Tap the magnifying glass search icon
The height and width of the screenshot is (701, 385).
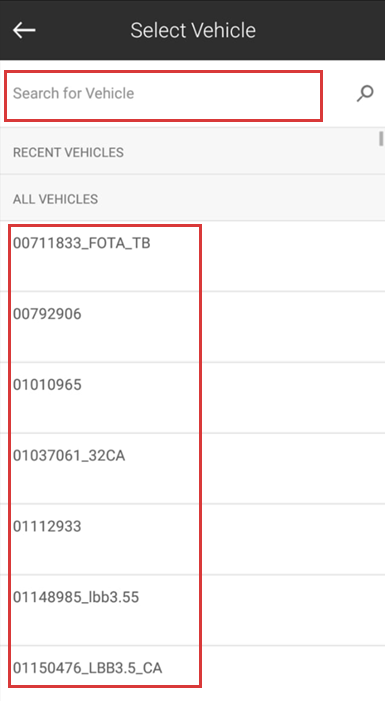[365, 93]
